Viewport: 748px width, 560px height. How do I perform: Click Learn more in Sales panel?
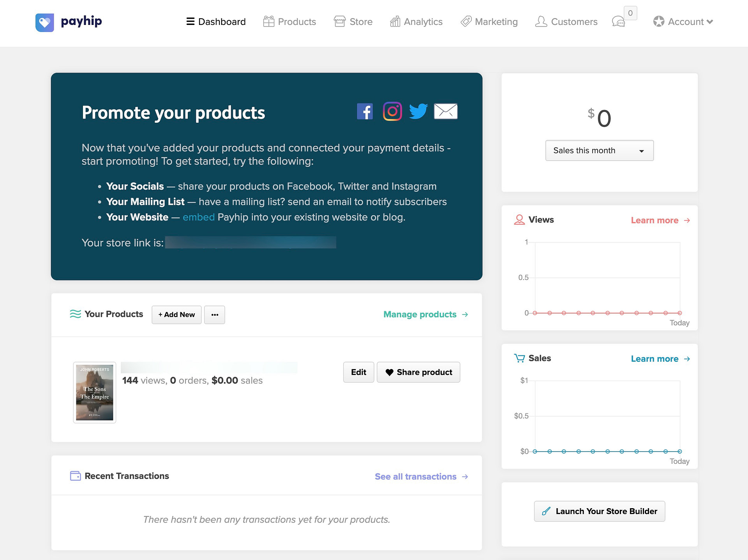click(661, 359)
